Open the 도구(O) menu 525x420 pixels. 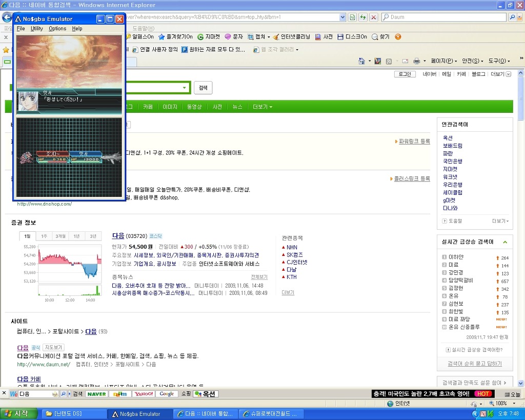[499, 61]
